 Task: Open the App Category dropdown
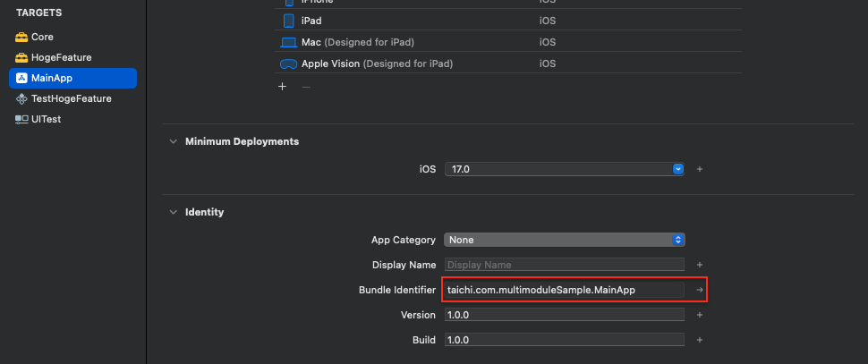pyautogui.click(x=565, y=240)
